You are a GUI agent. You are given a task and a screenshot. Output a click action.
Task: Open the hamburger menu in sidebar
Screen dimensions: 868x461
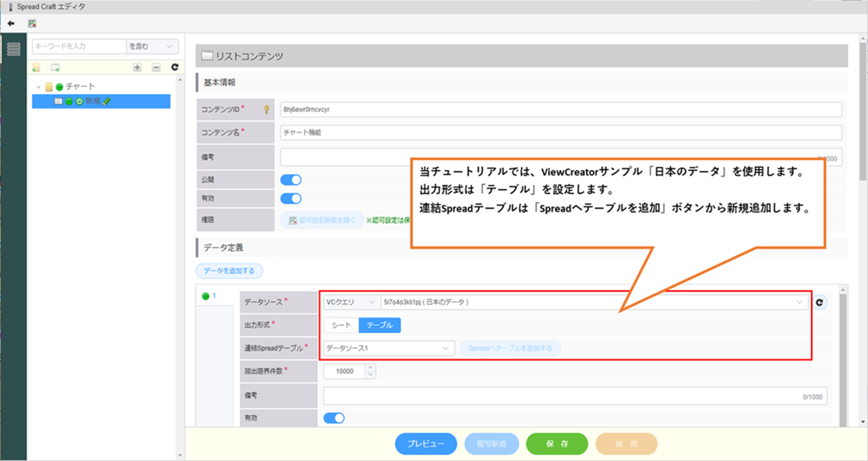[14, 49]
